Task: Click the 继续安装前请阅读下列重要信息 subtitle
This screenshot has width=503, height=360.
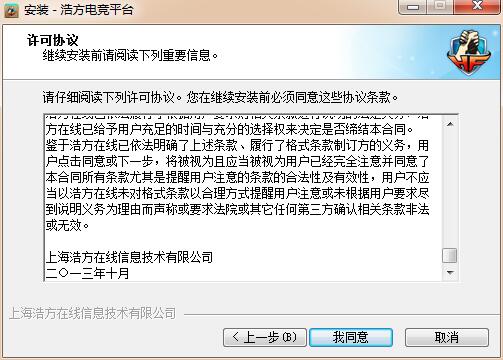Action: pyautogui.click(x=130, y=55)
